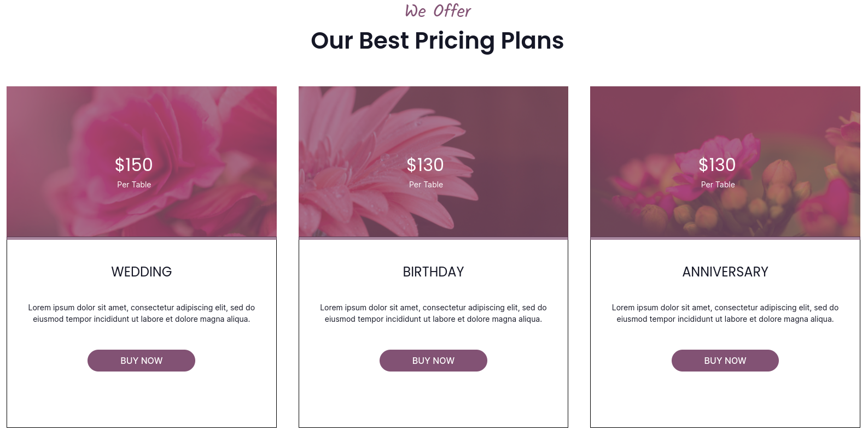Click Buy Now for the Wedding plan
868x448 pixels.
[141, 361]
